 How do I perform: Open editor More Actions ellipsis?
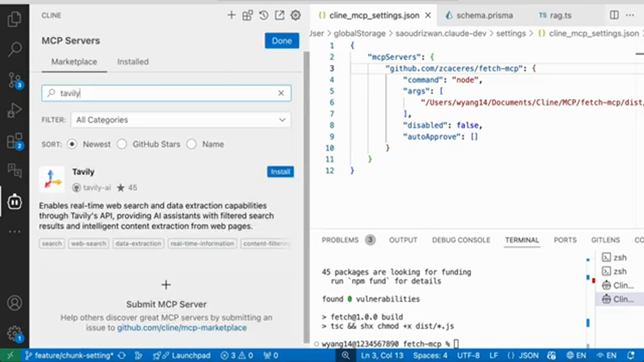(x=630, y=15)
